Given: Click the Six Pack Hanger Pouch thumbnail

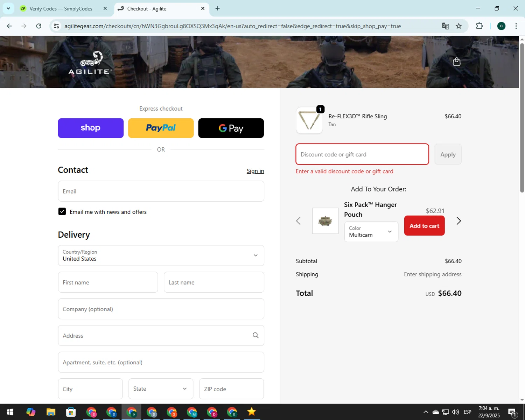Looking at the screenshot, I should point(325,221).
